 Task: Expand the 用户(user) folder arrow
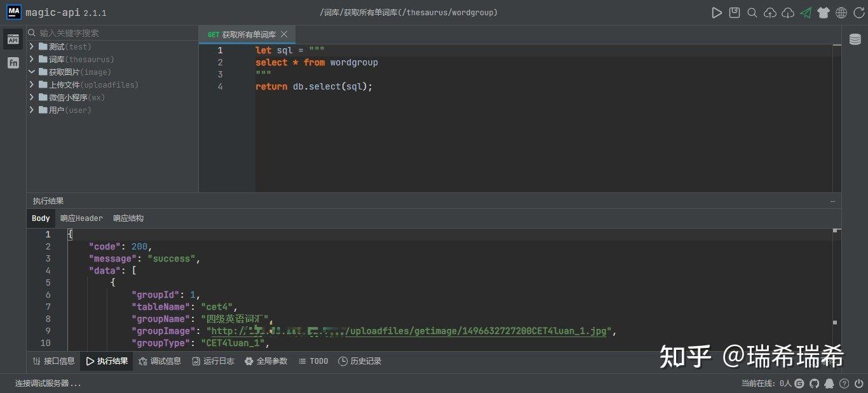click(32, 110)
